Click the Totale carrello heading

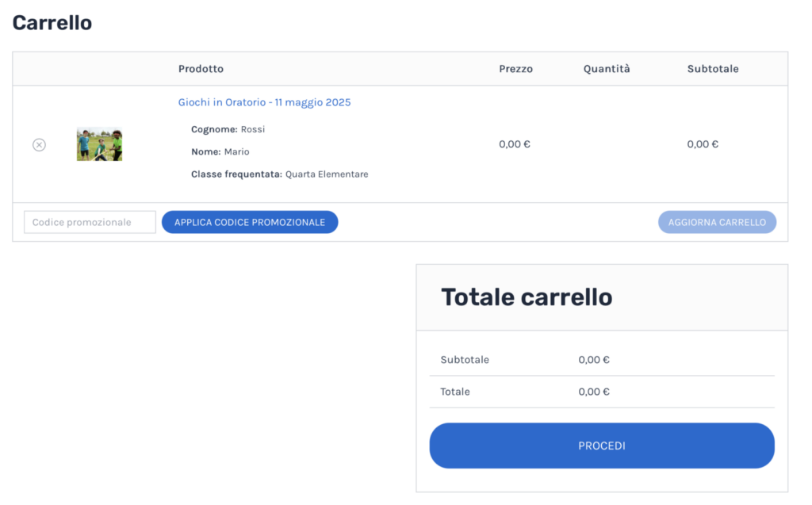pyautogui.click(x=527, y=297)
